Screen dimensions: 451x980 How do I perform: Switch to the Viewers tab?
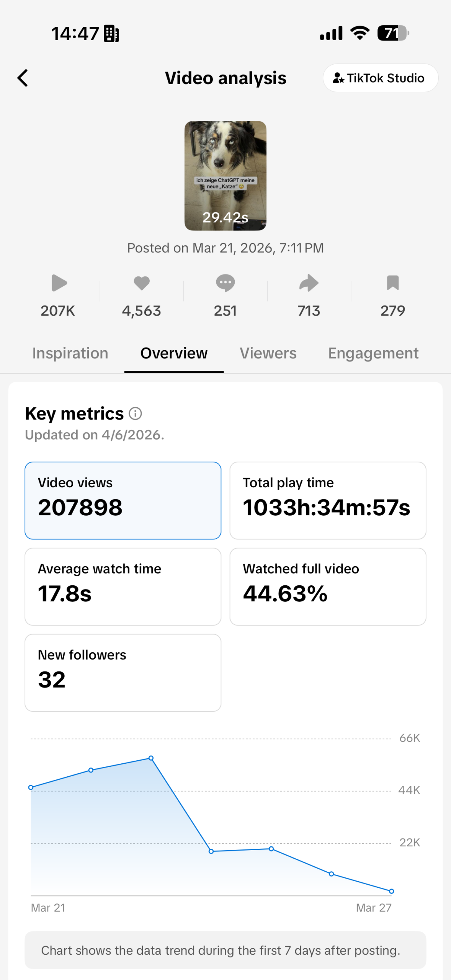(268, 353)
